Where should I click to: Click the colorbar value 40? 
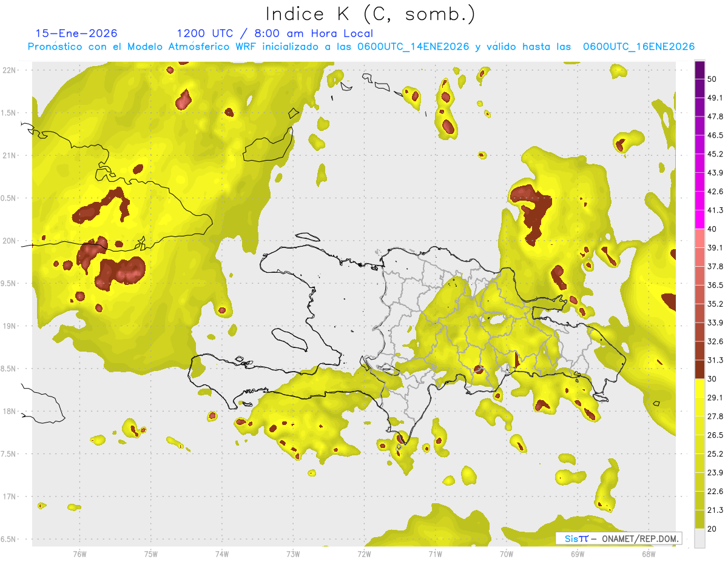(x=713, y=229)
